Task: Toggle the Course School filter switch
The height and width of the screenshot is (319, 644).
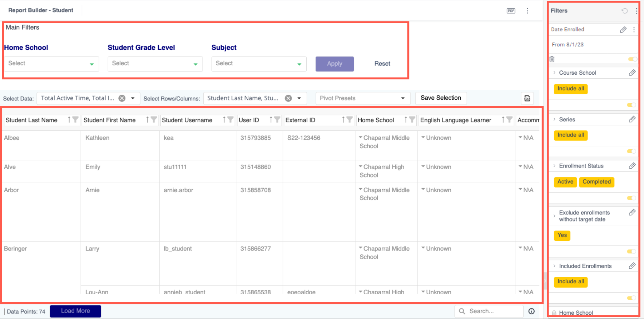Action: [631, 105]
